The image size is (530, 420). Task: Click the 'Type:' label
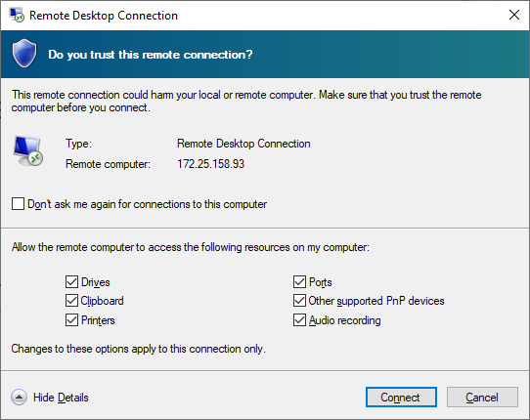(x=78, y=144)
